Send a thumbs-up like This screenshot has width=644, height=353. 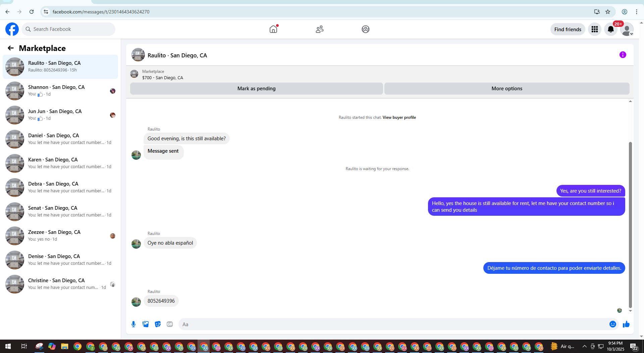626,324
